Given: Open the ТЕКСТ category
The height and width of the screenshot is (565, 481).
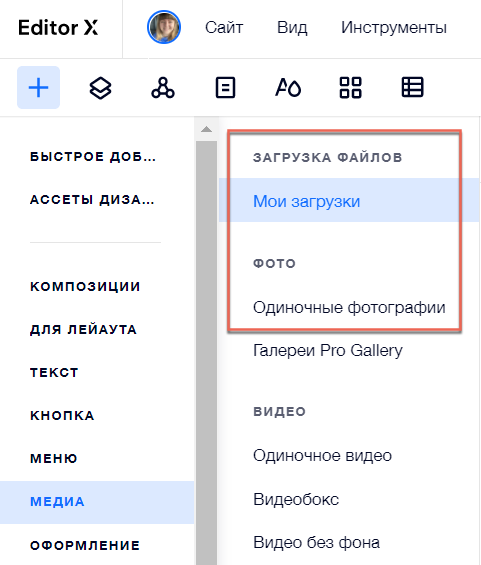Looking at the screenshot, I should point(54,373).
